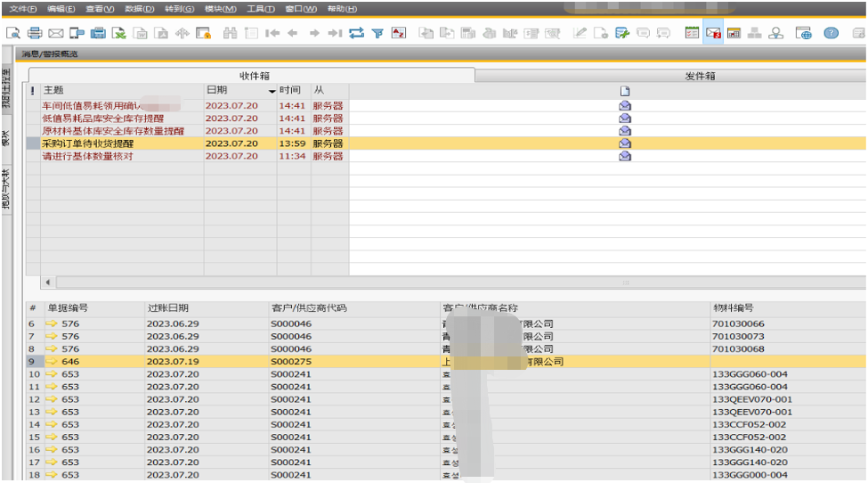Click the 日期 column sort arrow
The height and width of the screenshot is (483, 868).
pos(272,92)
